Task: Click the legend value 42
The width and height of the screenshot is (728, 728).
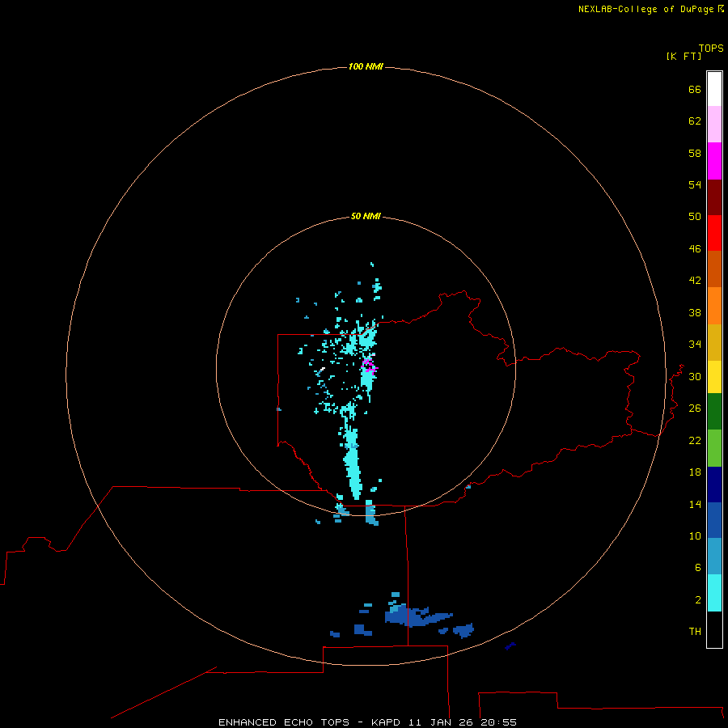Action: [695, 281]
